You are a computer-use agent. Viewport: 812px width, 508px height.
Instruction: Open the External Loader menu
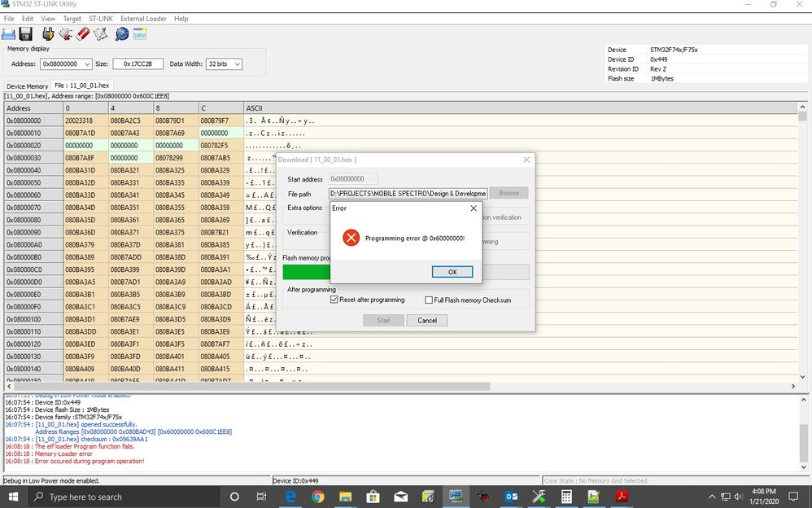pyautogui.click(x=143, y=19)
